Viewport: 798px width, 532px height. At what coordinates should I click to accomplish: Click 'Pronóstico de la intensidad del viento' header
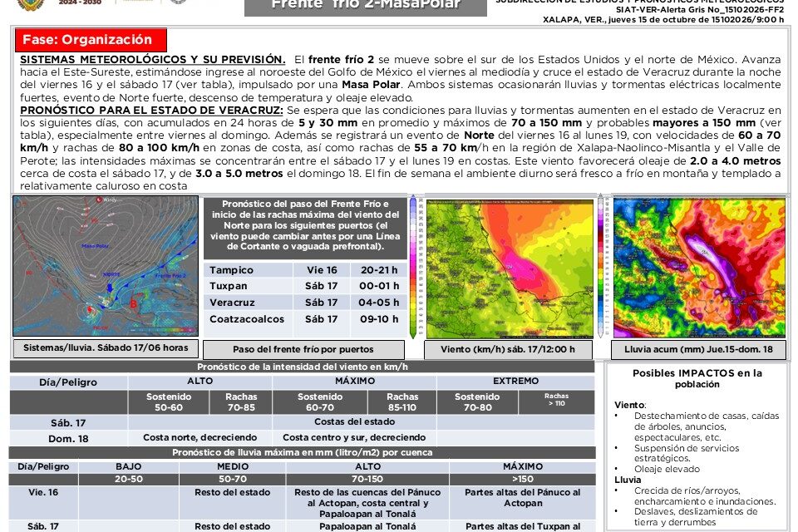[x=303, y=367]
